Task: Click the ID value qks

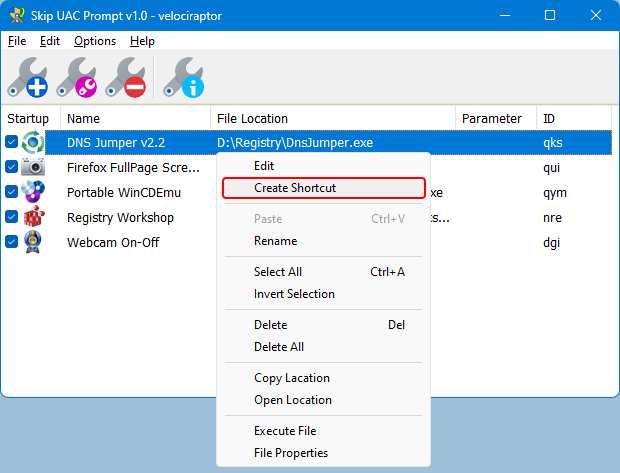Action: (x=553, y=143)
